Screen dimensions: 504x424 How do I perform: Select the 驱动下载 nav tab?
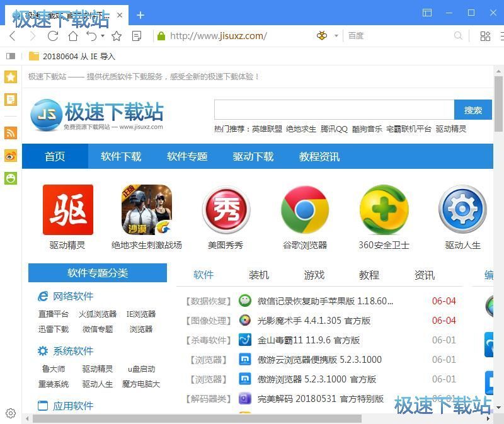coord(253,156)
